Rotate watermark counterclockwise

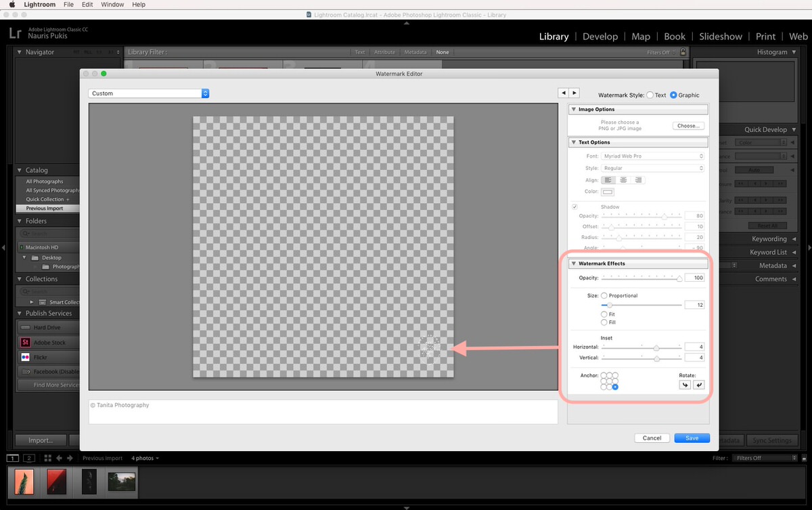coord(685,385)
